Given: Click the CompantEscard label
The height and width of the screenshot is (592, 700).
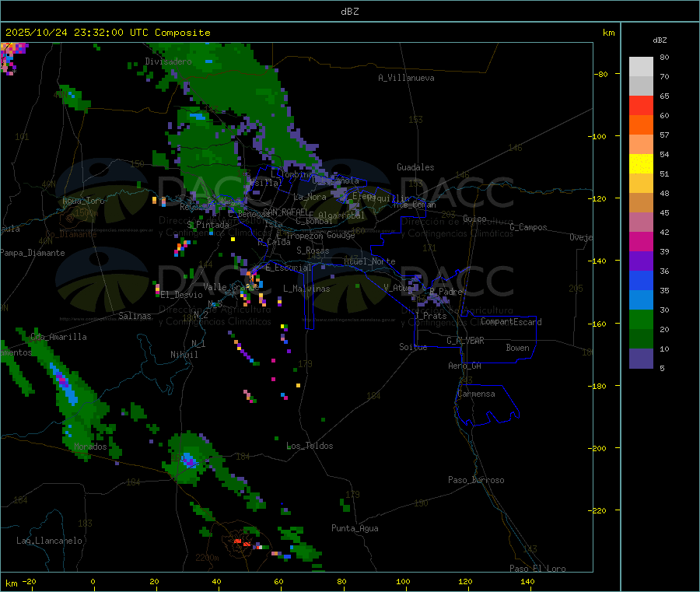Looking at the screenshot, I should pyautogui.click(x=511, y=322).
